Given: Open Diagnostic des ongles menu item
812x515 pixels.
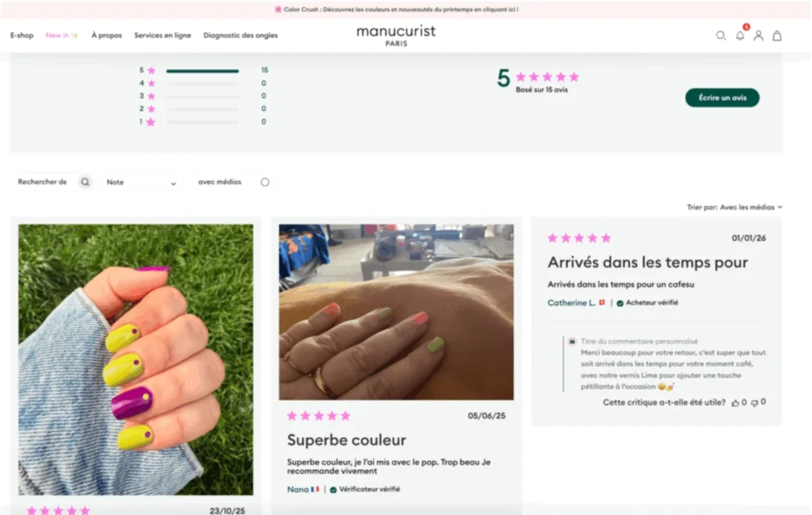Looking at the screenshot, I should pos(240,35).
